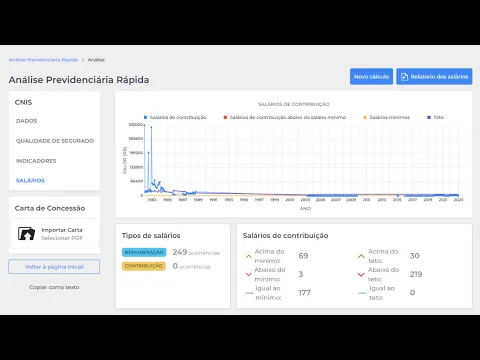Click red down arrow beside Abaixo do mínimo
Viewport: 480px width, 360px height.
[248, 274]
